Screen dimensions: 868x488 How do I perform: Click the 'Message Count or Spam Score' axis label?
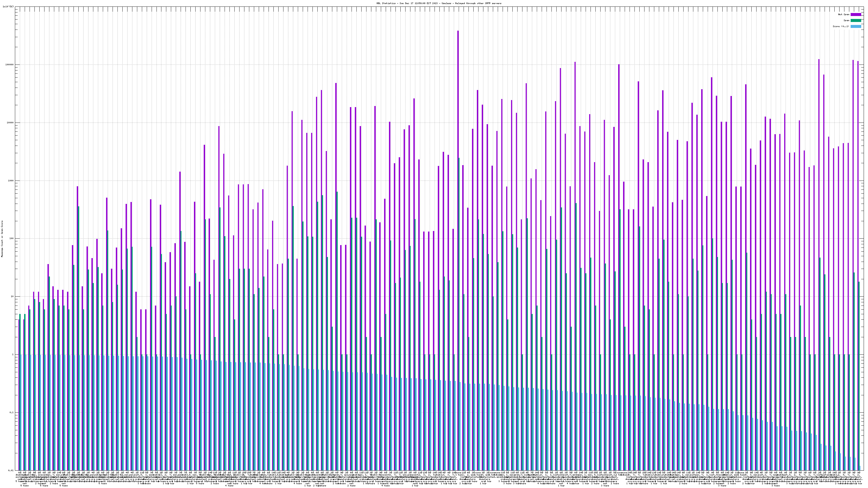click(2, 239)
